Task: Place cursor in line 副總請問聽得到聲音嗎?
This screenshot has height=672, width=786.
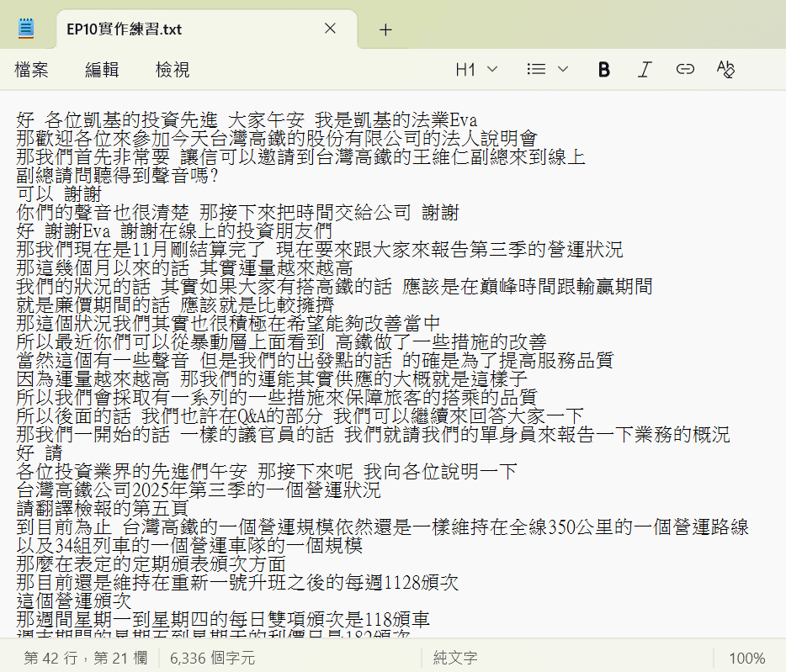Action: (118, 175)
